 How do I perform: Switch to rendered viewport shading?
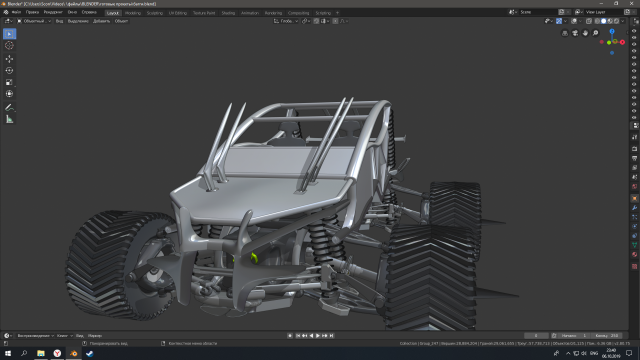(x=616, y=21)
